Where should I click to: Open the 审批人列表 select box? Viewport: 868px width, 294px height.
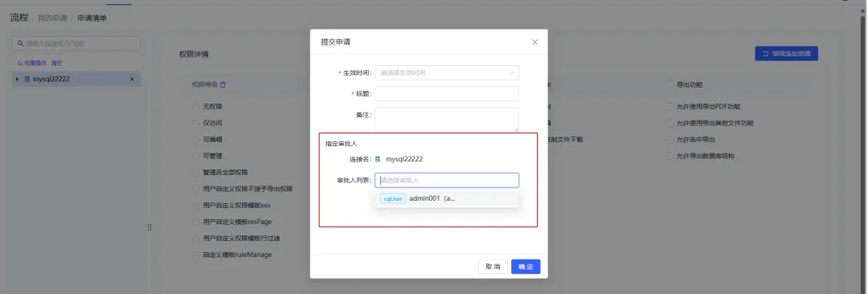point(447,180)
